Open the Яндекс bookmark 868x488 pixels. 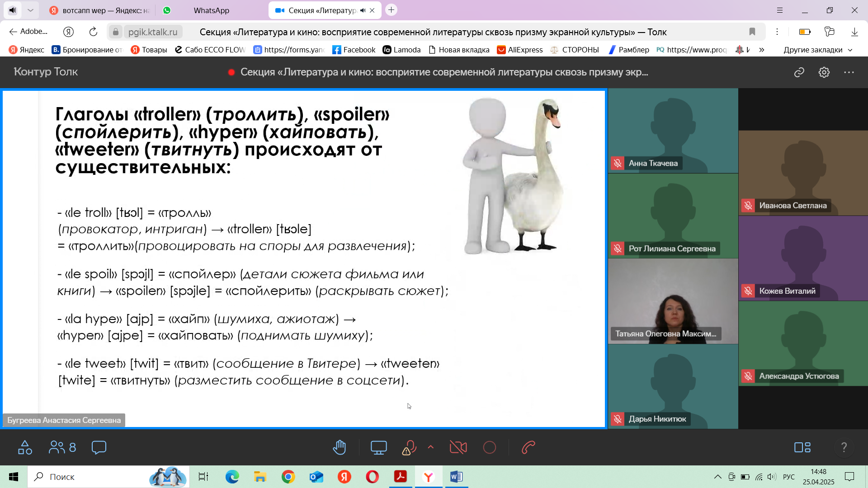pyautogui.click(x=27, y=50)
